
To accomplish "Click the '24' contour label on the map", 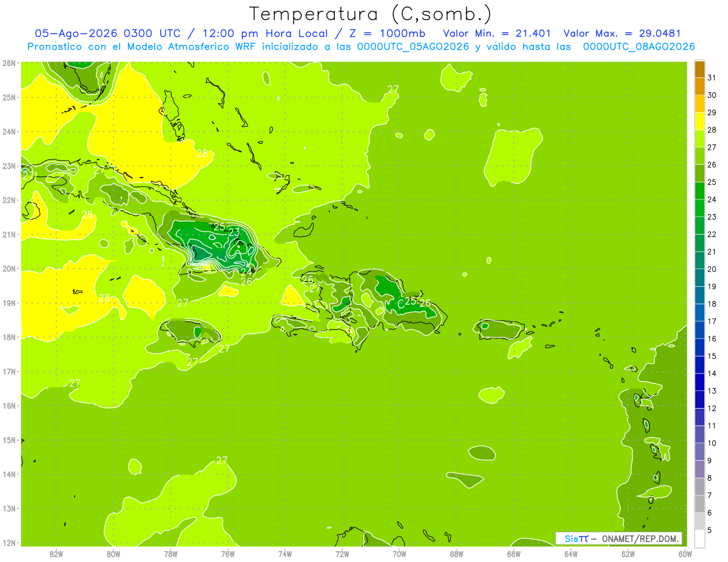I will (247, 272).
